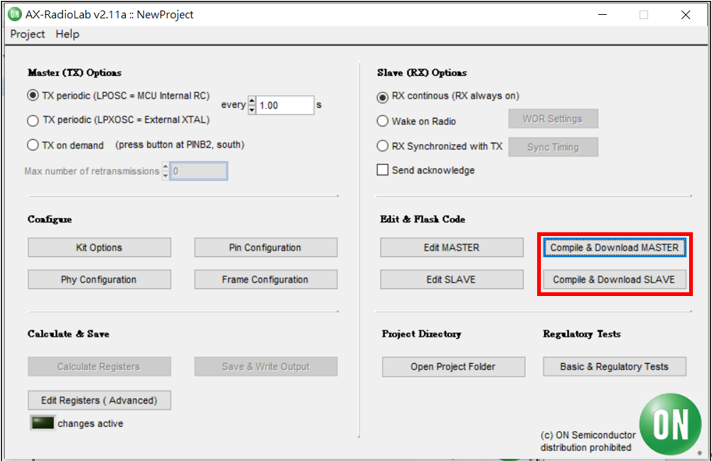Screen dimensions: 712x461
Task: Select TX on demand option
Action: tap(33, 145)
